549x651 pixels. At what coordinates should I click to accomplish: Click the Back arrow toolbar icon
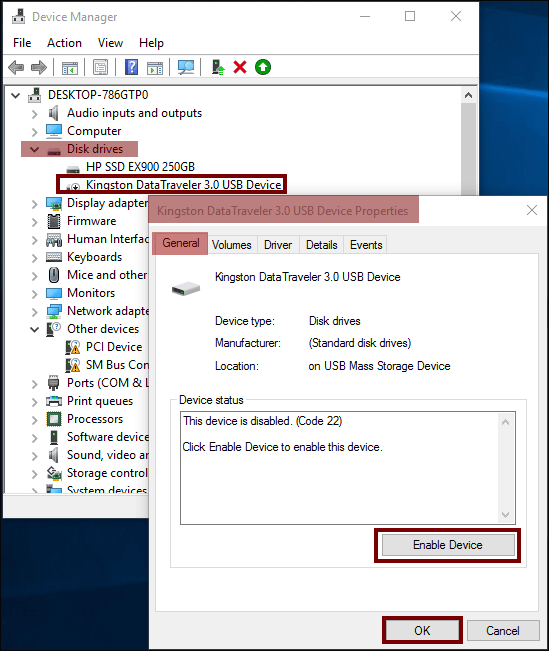point(16,67)
